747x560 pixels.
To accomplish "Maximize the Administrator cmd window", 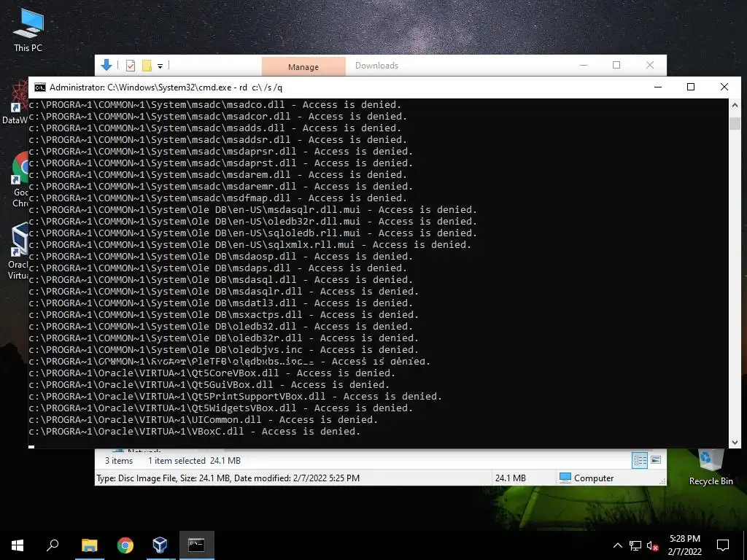I will tap(691, 87).
